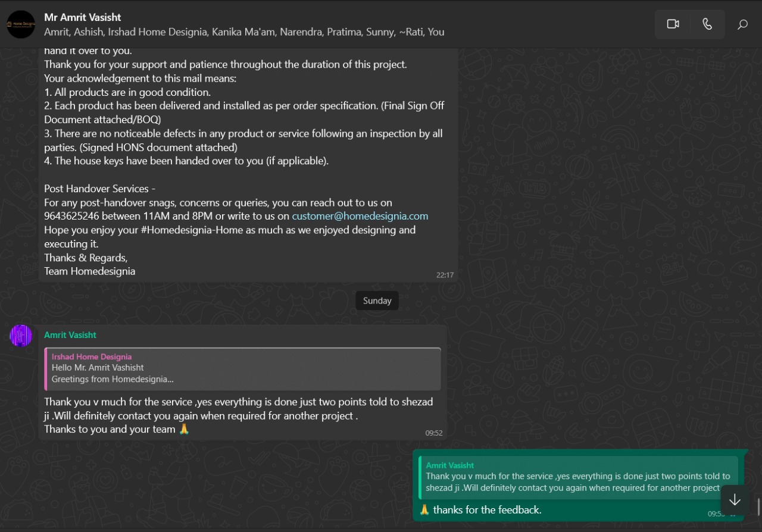Open the customer@homedesignia.com email link

coord(360,216)
